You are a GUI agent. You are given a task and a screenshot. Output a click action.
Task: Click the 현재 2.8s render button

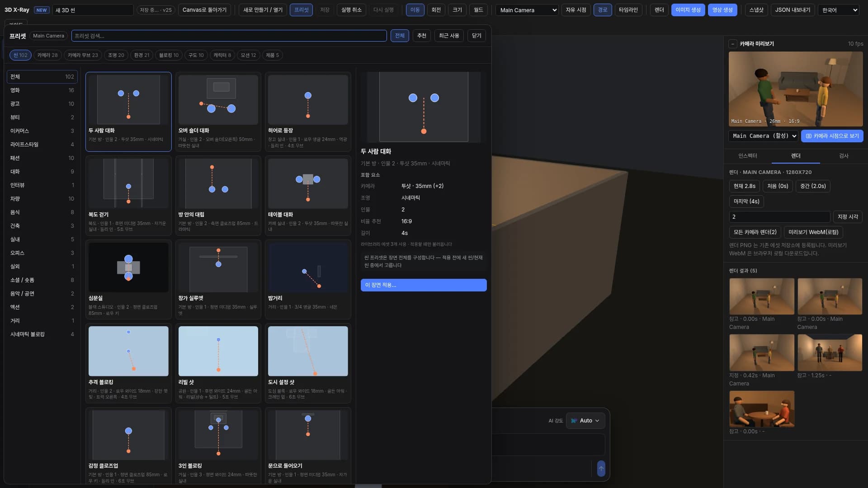(x=744, y=186)
